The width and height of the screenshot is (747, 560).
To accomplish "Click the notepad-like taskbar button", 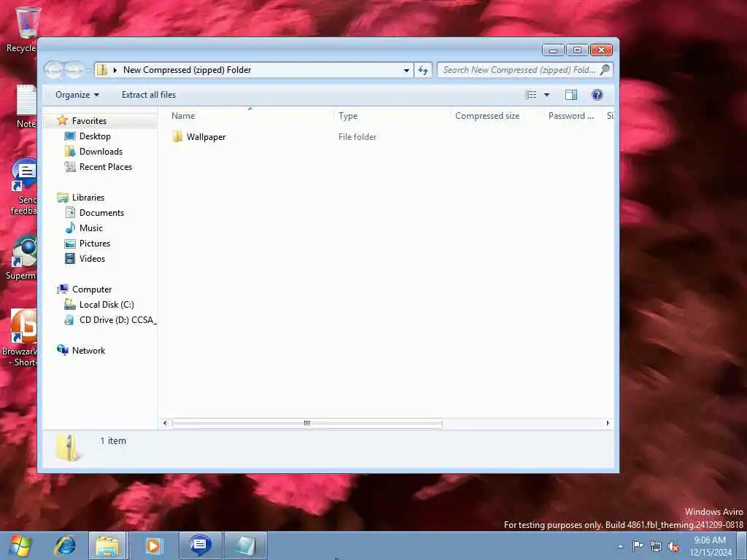I will pyautogui.click(x=245, y=545).
